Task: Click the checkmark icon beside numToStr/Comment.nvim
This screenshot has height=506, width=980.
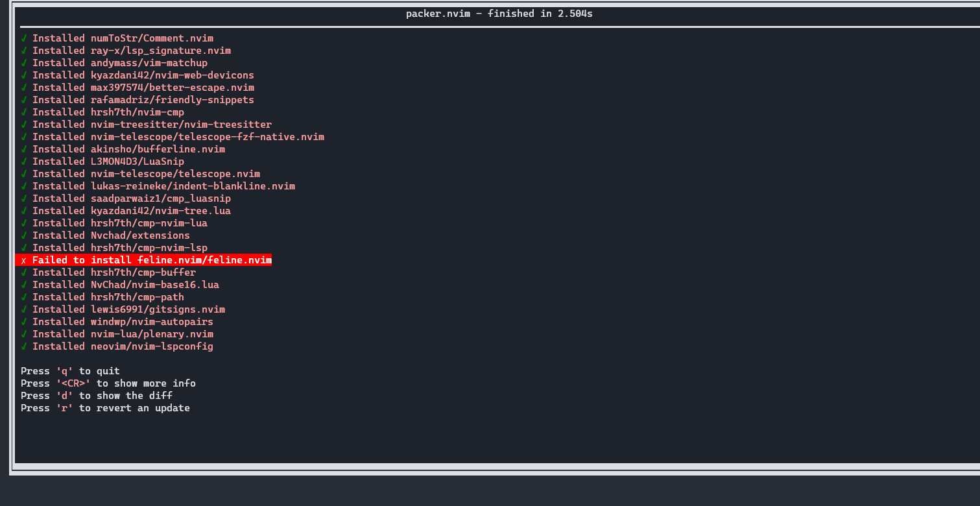Action: point(24,38)
